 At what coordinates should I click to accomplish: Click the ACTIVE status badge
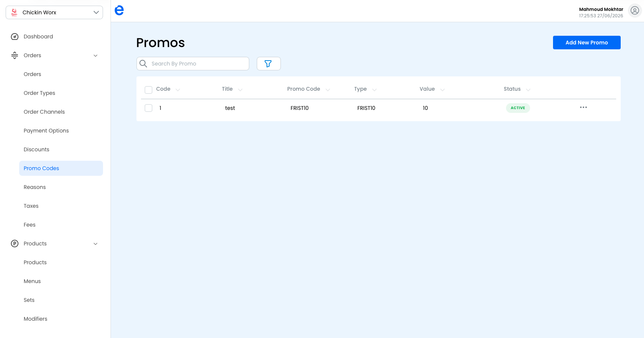[x=518, y=108]
